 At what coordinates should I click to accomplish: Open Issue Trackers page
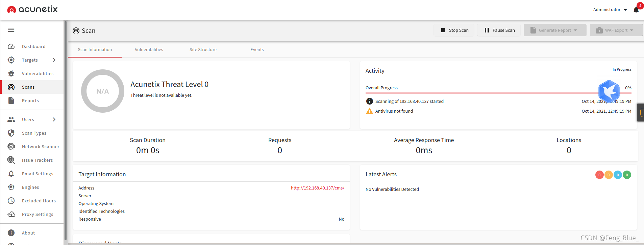pyautogui.click(x=32, y=160)
